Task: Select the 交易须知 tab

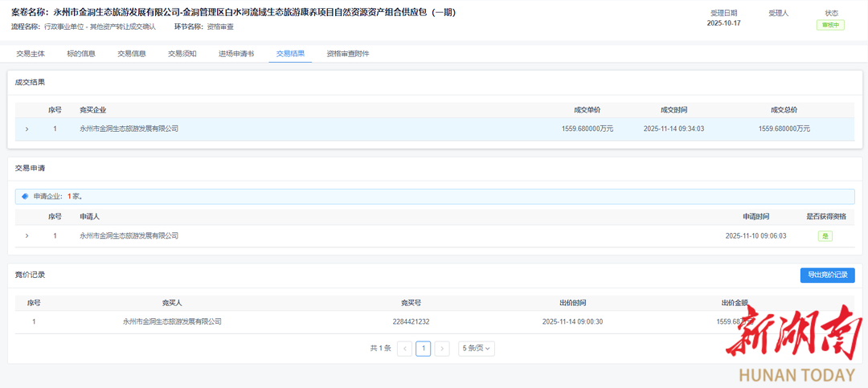Action: 182,54
